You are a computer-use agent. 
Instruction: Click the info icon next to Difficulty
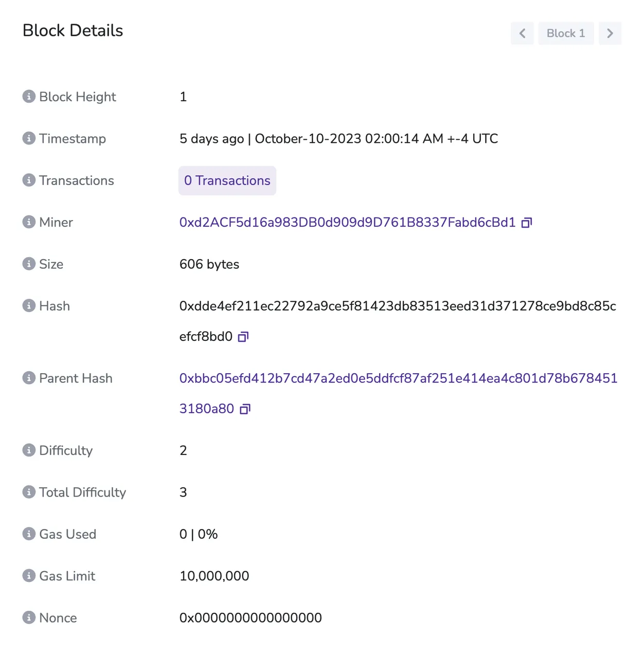tap(29, 450)
